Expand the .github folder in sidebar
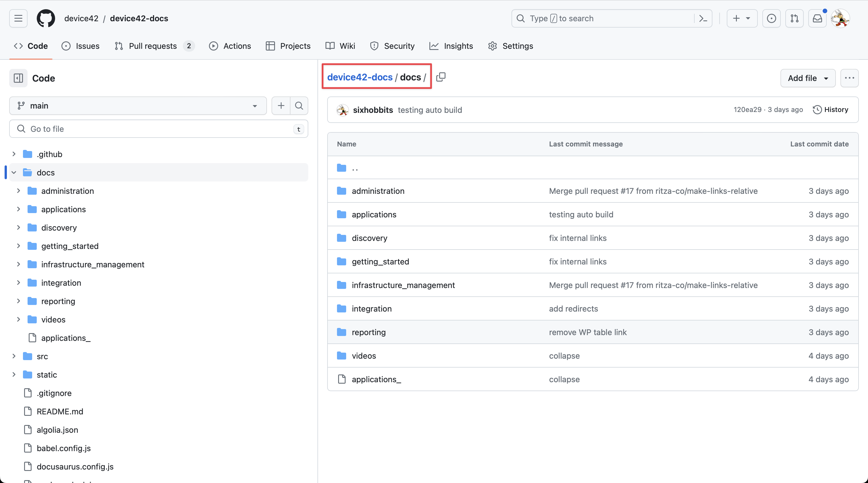This screenshot has height=483, width=868. [x=13, y=154]
